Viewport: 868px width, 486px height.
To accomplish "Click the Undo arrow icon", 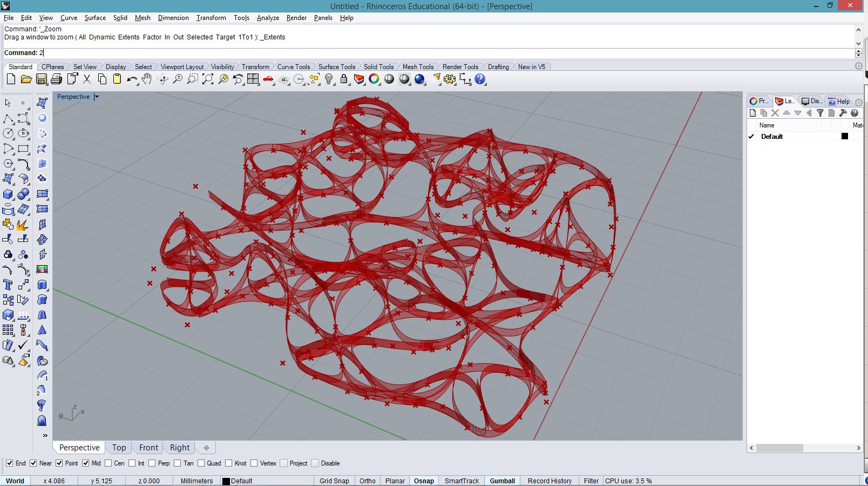I will 132,79.
